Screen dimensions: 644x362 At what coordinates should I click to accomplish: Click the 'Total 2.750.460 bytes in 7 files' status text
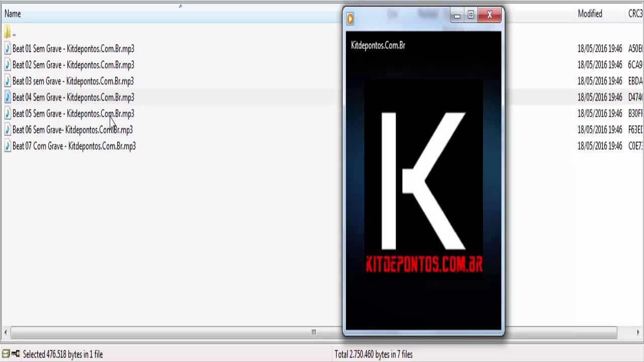coord(374,354)
